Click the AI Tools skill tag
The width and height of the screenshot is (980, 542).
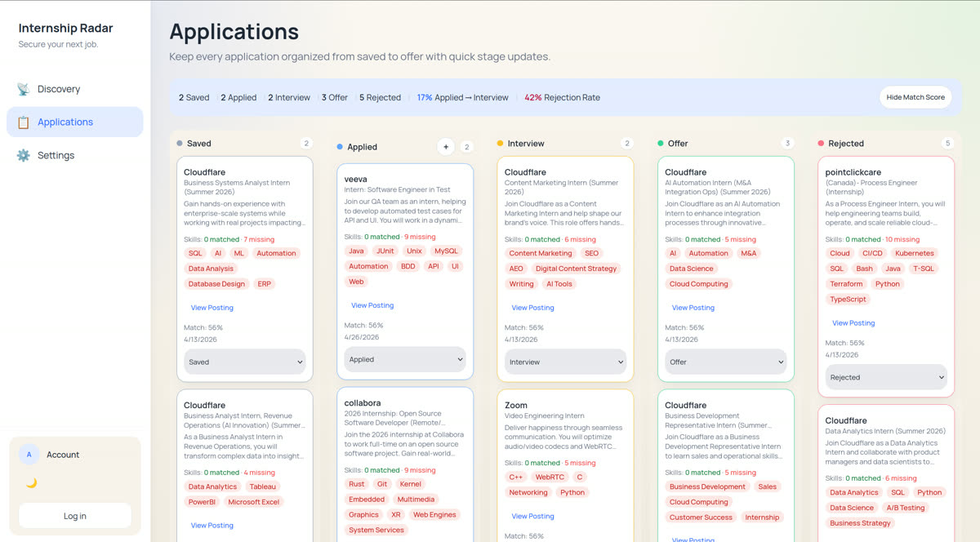(559, 284)
